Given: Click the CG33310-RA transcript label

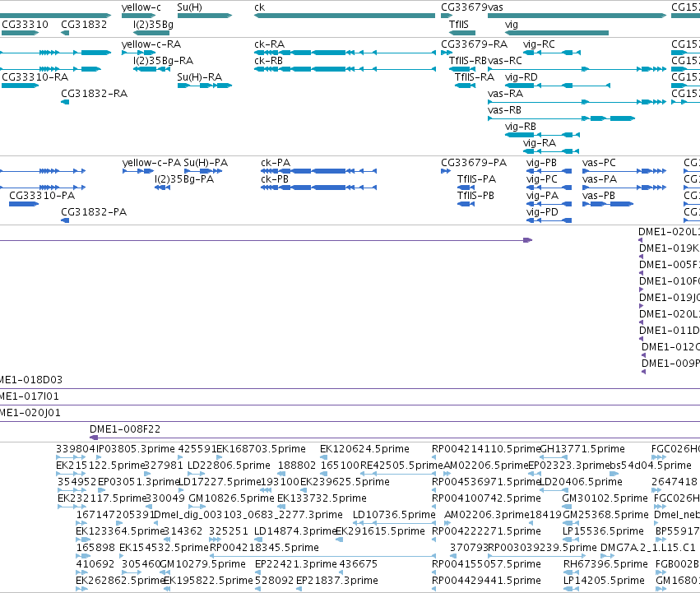Looking at the screenshot, I should pos(35,76).
